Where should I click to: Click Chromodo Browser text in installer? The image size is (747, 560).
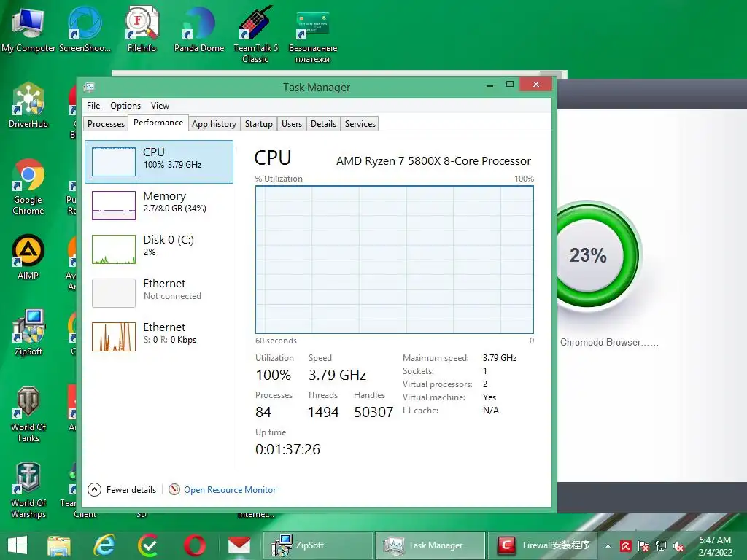(609, 343)
